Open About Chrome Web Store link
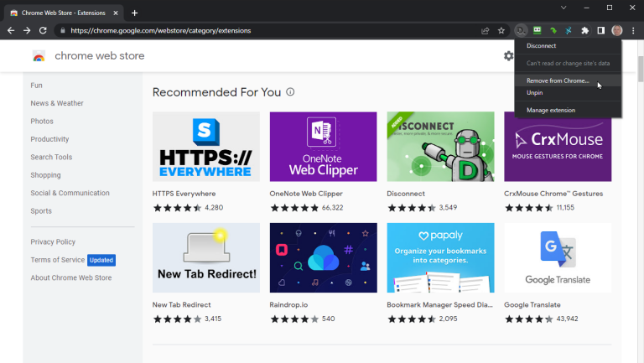The height and width of the screenshot is (363, 644). pos(71,277)
